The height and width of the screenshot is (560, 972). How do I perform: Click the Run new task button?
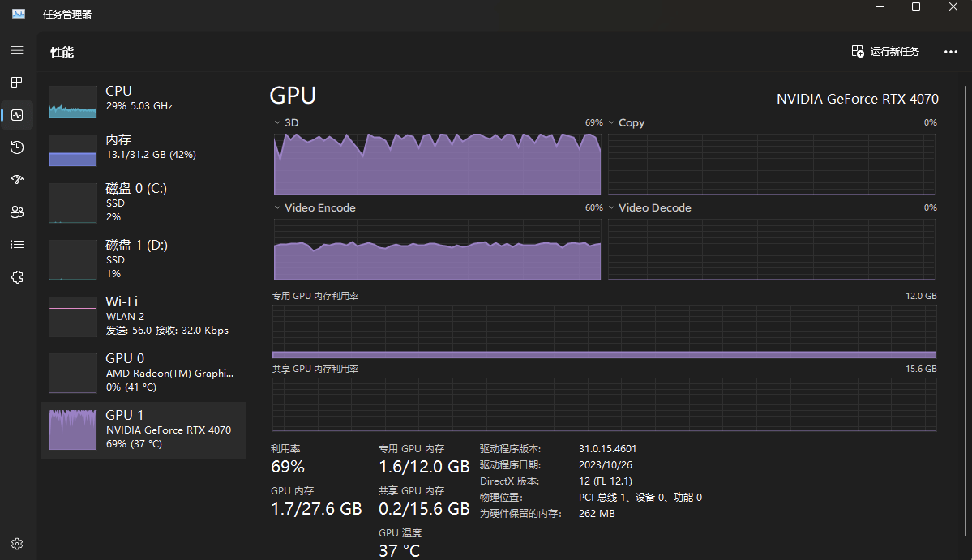[x=885, y=52]
